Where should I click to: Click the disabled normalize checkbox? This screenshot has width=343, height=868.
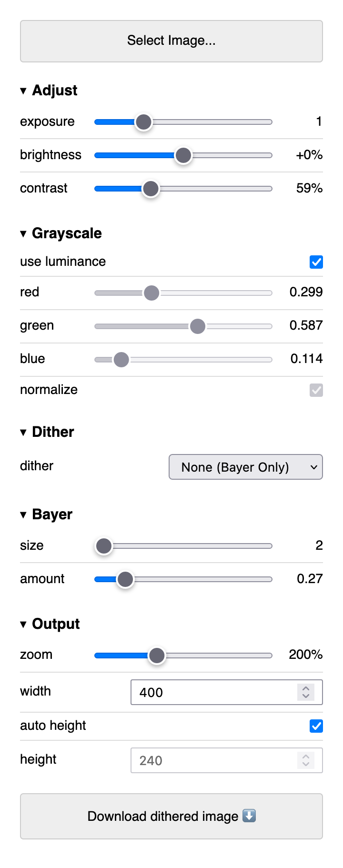pos(316,390)
